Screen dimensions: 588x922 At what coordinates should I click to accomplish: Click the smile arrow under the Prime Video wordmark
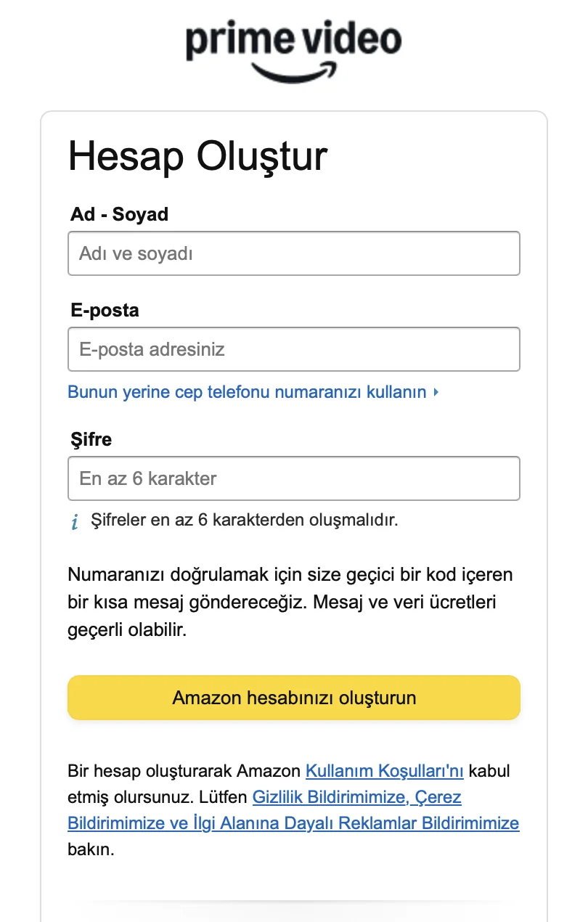[x=290, y=68]
